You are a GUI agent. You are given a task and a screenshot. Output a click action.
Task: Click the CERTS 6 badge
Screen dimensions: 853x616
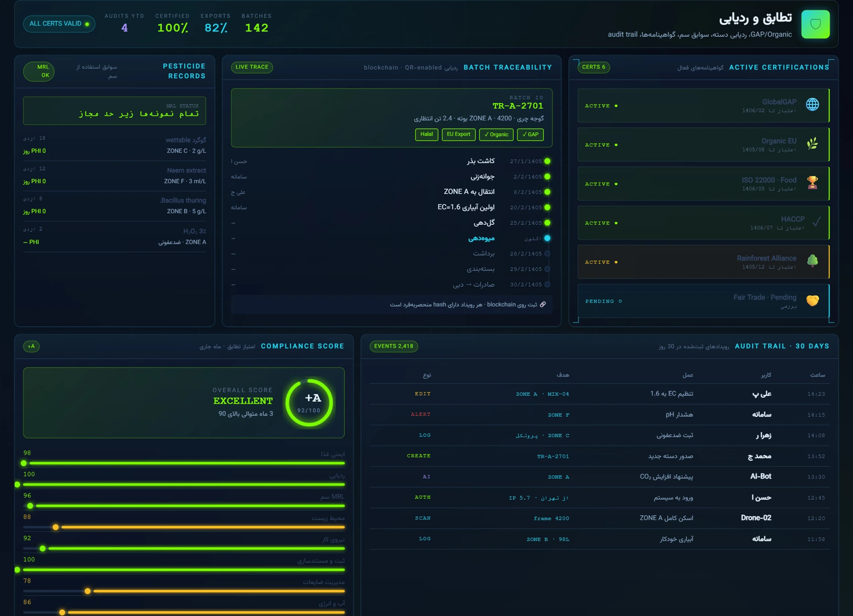click(594, 67)
